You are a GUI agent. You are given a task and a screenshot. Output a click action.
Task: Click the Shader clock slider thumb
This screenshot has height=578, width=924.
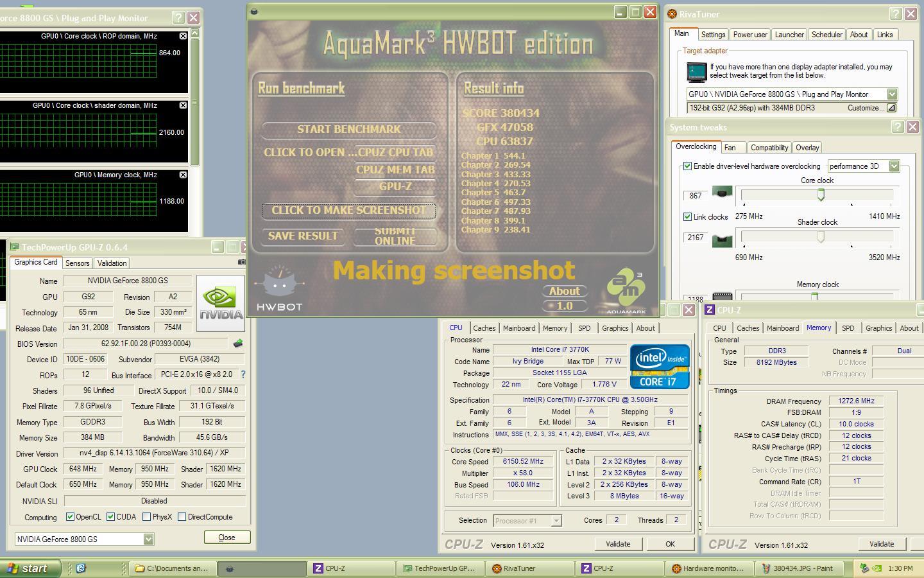821,236
